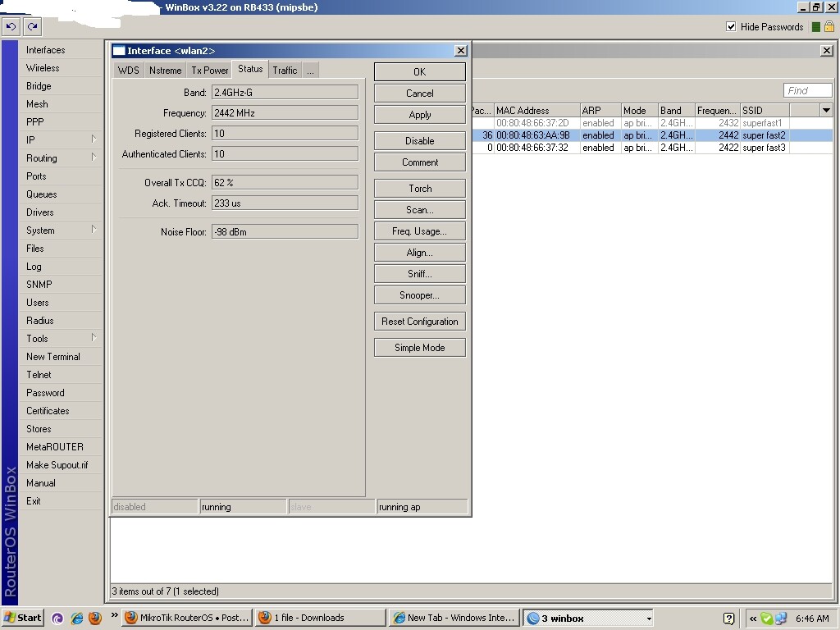The height and width of the screenshot is (630, 840).
Task: Open the Snooper... tool
Action: [x=419, y=295]
